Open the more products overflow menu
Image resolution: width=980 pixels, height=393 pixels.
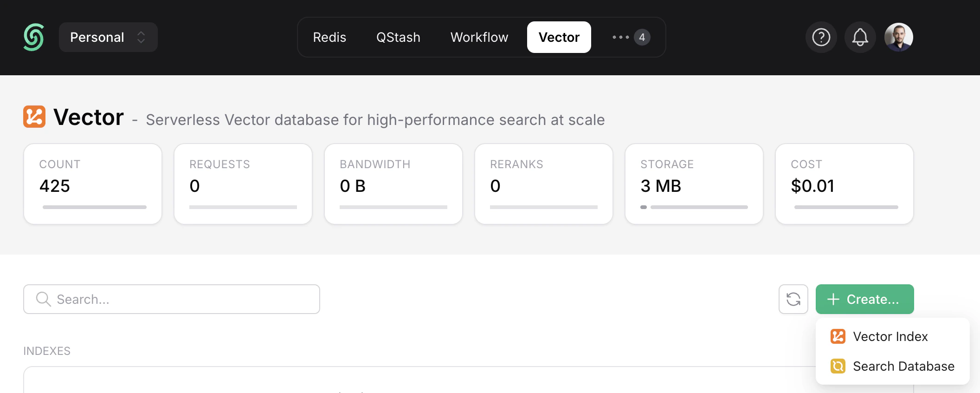(631, 37)
